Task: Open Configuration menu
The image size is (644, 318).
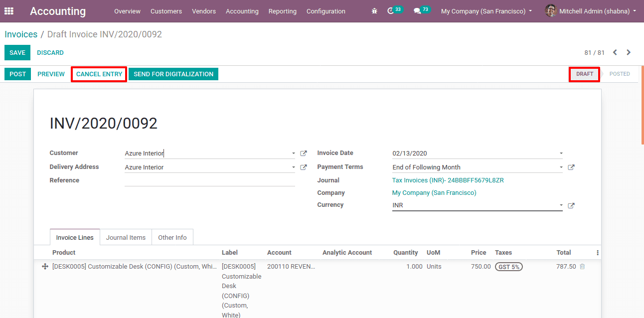Action: (x=326, y=11)
